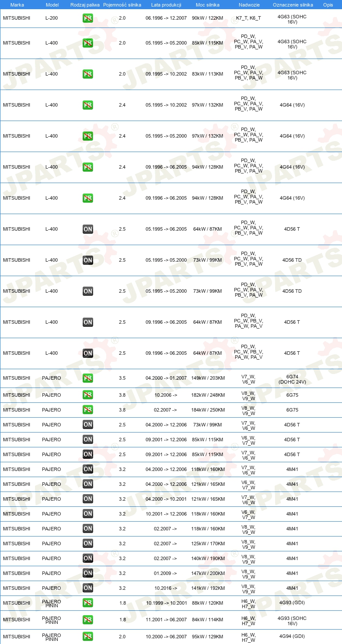The width and height of the screenshot is (342, 644).
Task: Click the PB fuel icon for L-400 83kW / 113KM
Action: click(x=88, y=74)
